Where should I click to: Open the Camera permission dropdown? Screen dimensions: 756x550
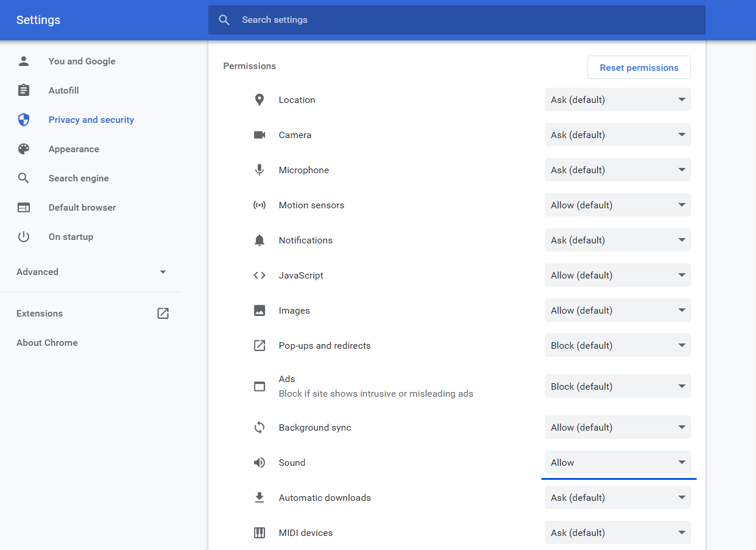(617, 135)
